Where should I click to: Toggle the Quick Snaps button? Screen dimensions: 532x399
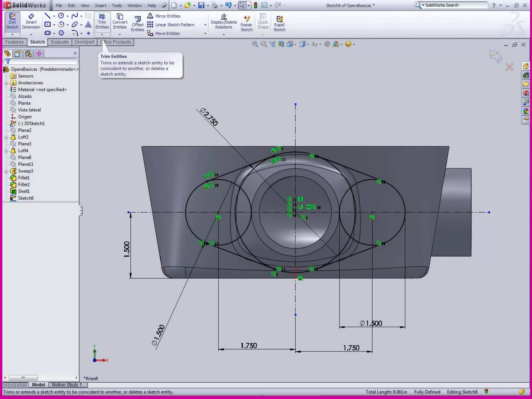tap(263, 22)
